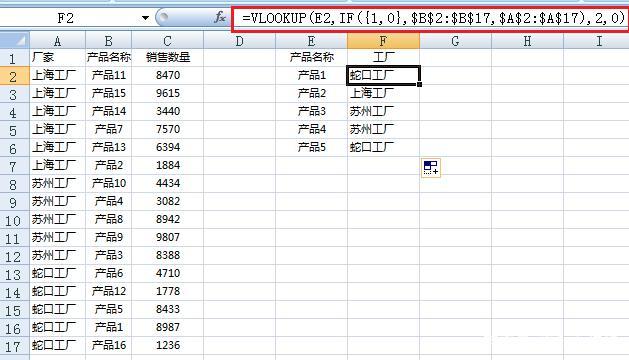Click cell C4 with value 3440
This screenshot has height=360, width=629.
[168, 112]
